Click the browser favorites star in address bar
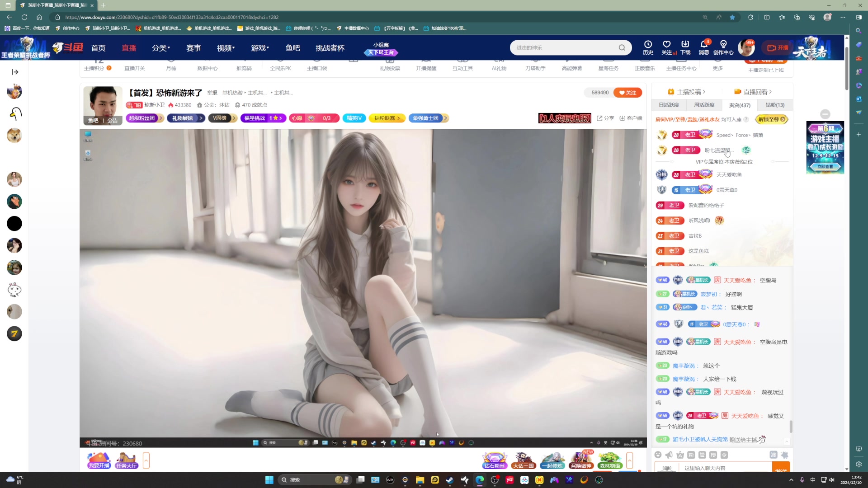This screenshot has width=868, height=488. [x=732, y=17]
